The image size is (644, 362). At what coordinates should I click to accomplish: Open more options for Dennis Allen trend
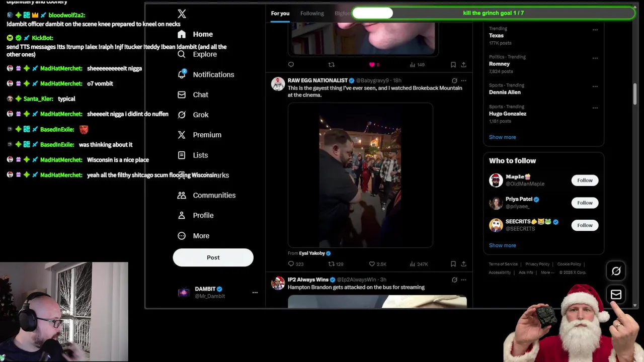(595, 86)
